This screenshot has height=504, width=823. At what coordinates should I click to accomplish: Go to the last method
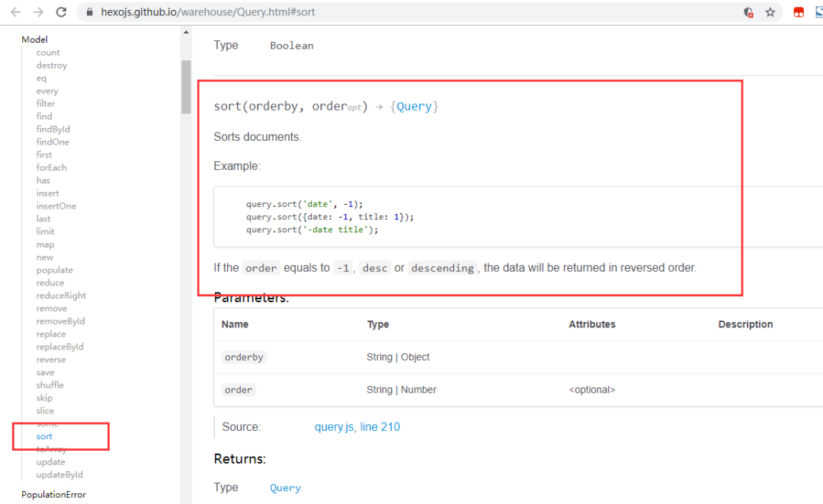tap(43, 219)
